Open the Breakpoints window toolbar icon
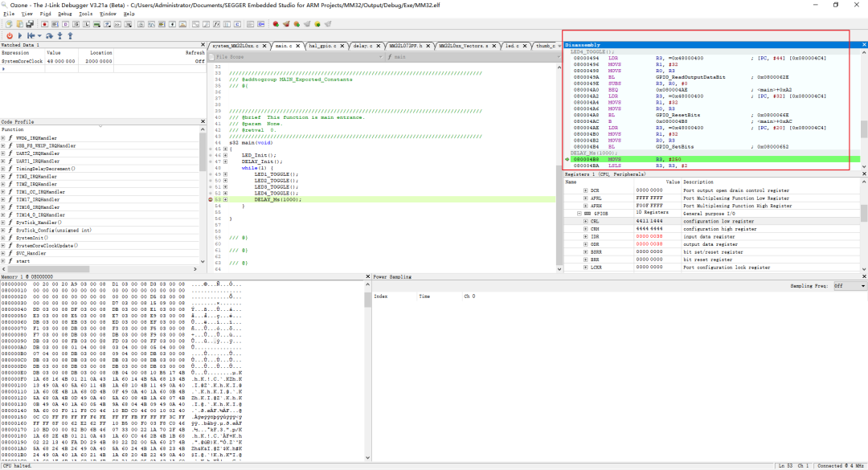The width and height of the screenshot is (868, 470). (x=45, y=24)
